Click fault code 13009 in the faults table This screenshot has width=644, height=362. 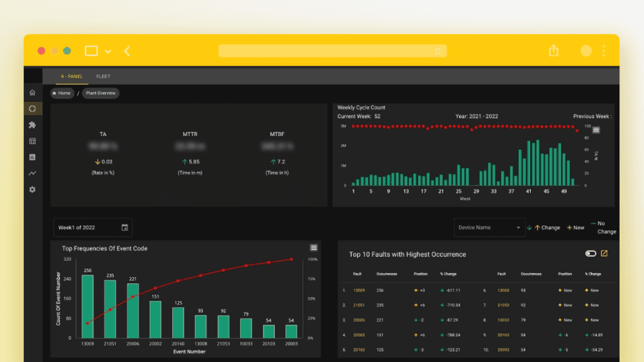coord(359,290)
